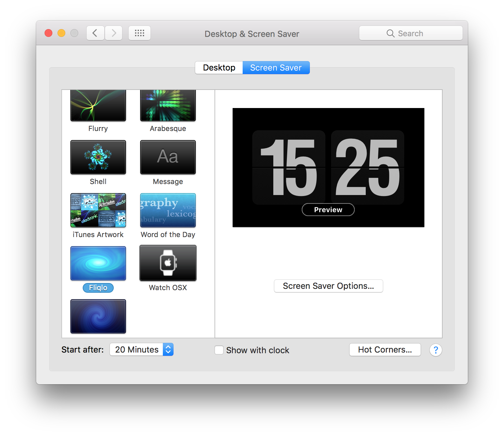The height and width of the screenshot is (436, 504).
Task: Switch to the Desktop tab
Action: click(219, 67)
